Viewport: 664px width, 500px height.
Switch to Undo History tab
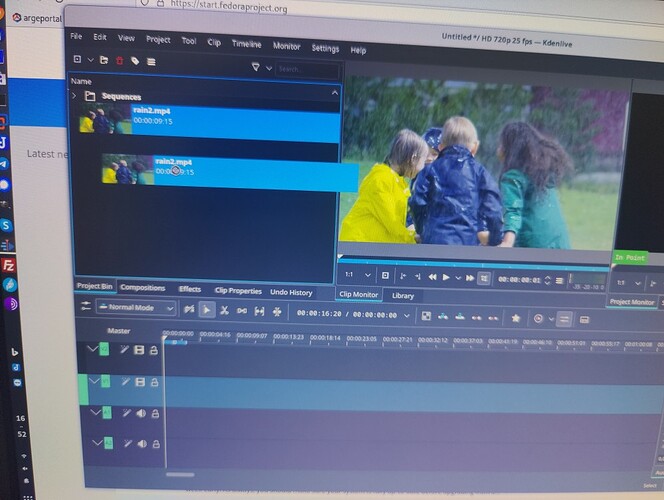tap(291, 293)
